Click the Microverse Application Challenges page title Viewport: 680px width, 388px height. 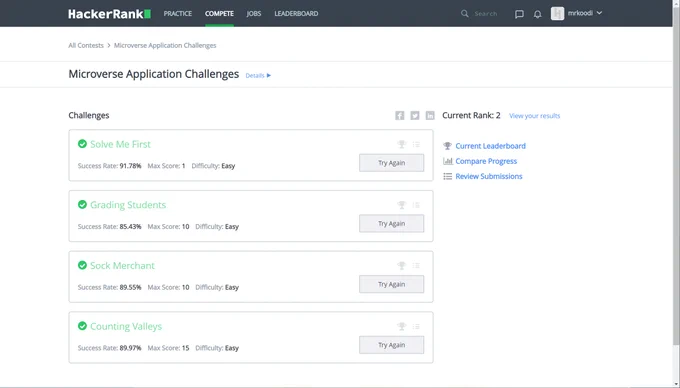pyautogui.click(x=154, y=74)
